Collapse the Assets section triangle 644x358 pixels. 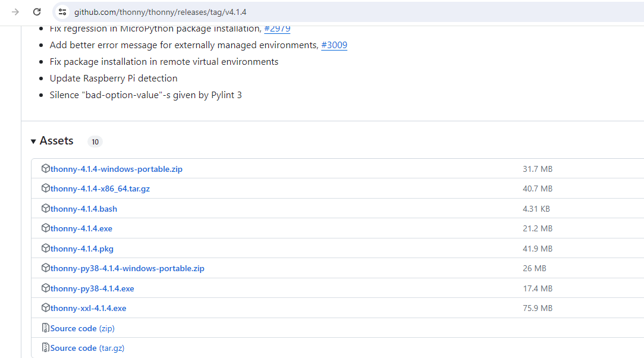pos(33,142)
